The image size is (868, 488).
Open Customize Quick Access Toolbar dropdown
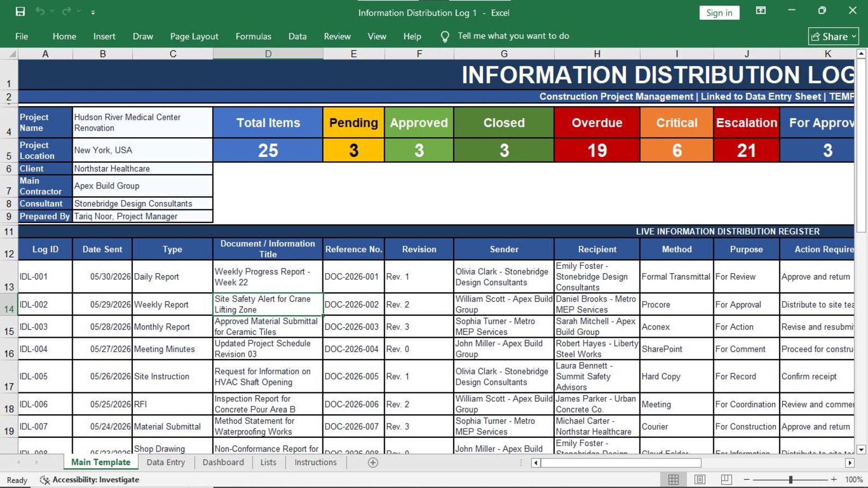point(93,12)
